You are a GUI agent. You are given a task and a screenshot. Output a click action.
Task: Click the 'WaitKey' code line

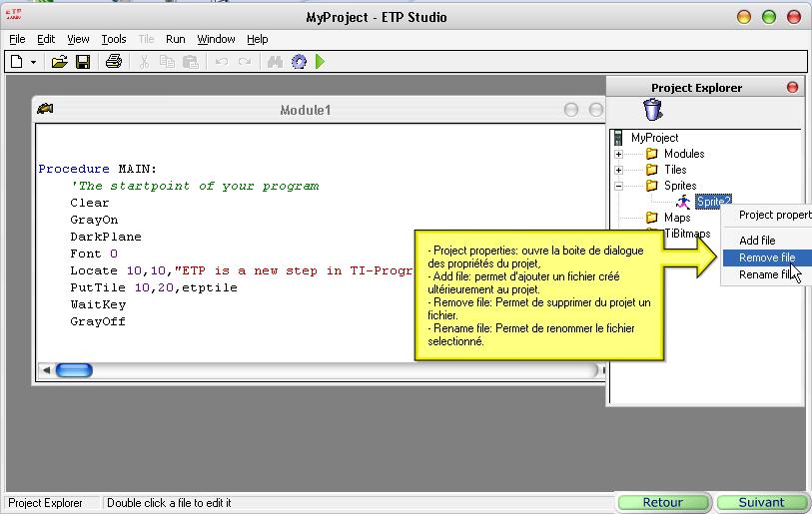coord(99,304)
